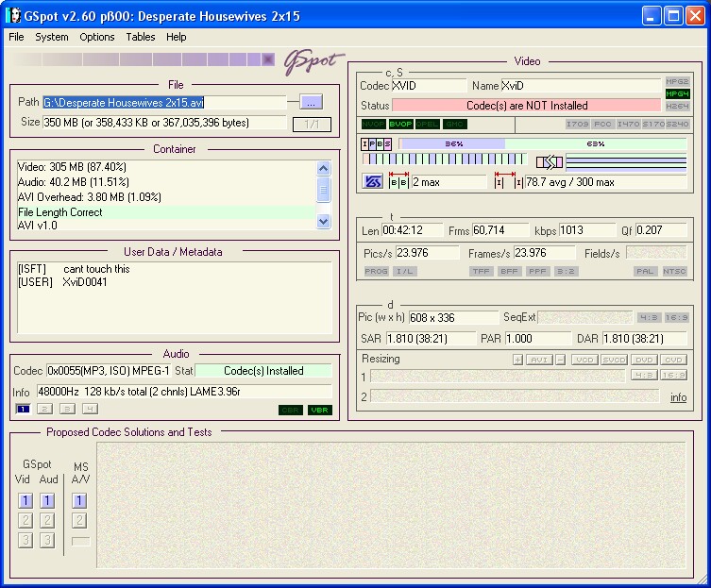
Task: Click the striped frame sequence bar
Action: tap(445, 159)
